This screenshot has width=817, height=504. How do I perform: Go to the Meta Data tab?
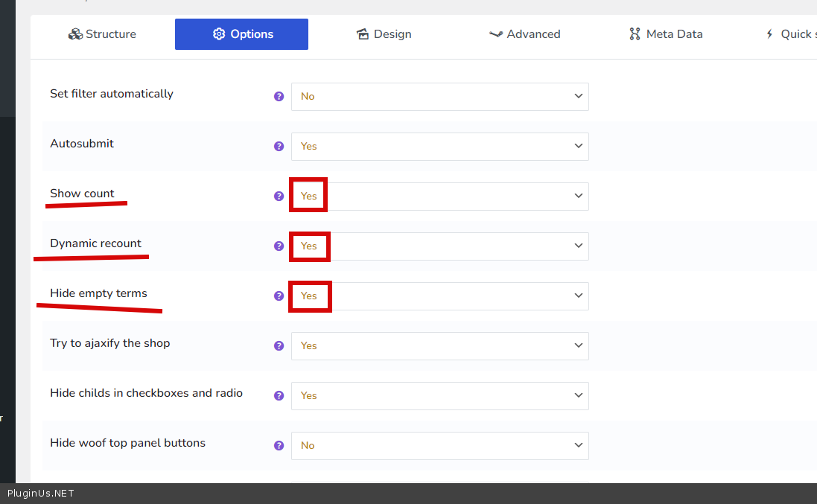(665, 34)
